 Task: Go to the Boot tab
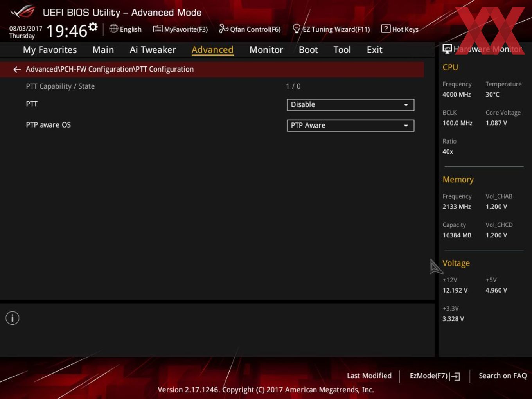tap(308, 50)
